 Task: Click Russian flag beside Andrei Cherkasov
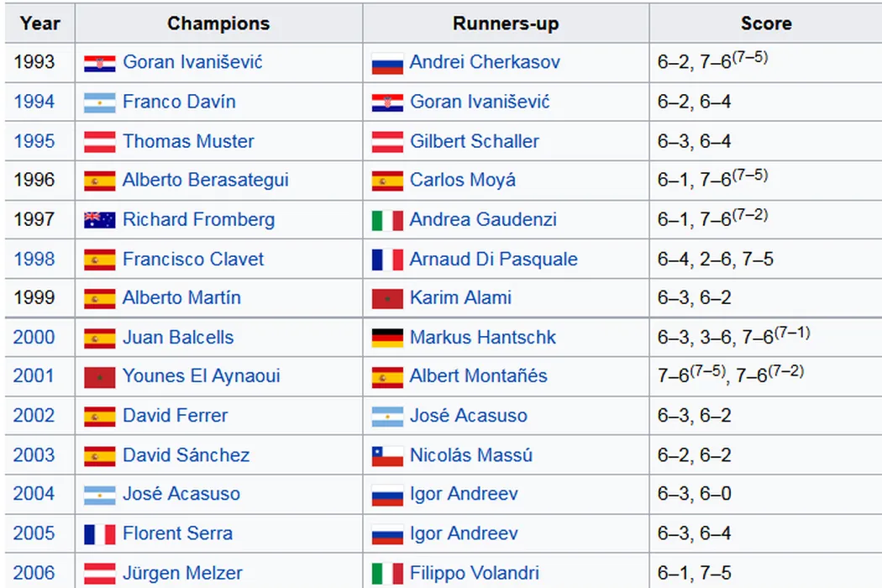[x=387, y=63]
